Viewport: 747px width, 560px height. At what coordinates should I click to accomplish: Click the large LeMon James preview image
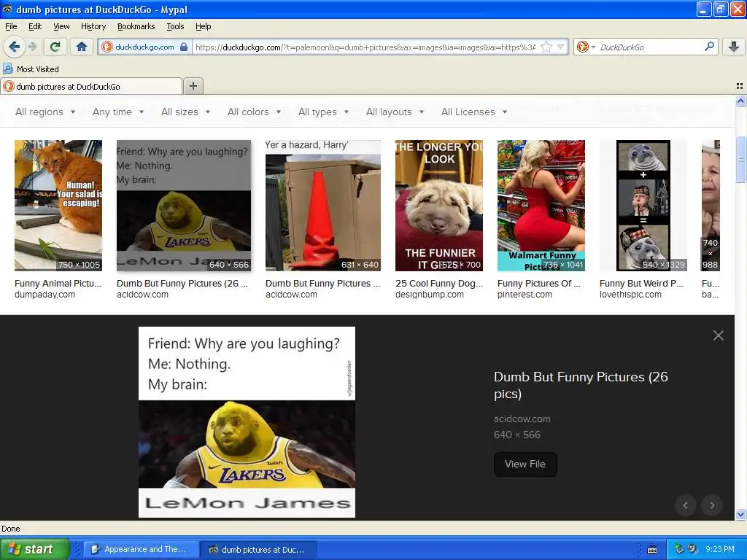click(x=247, y=422)
